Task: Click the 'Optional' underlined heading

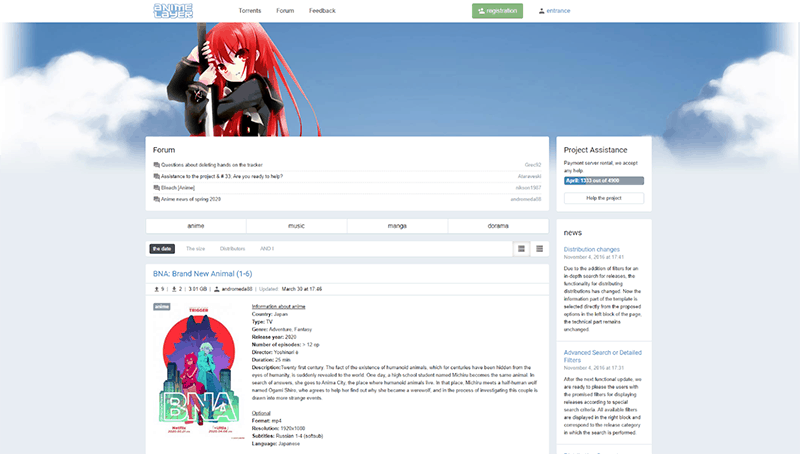Action: click(x=261, y=413)
